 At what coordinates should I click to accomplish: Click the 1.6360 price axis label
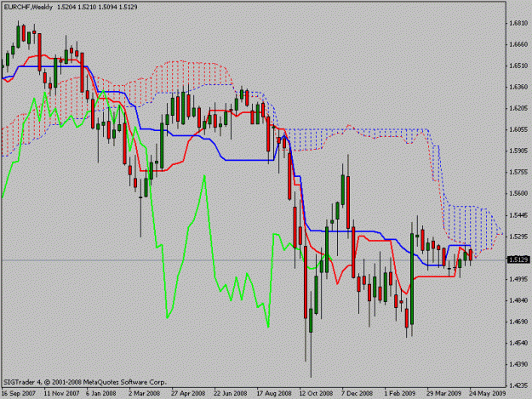coord(518,87)
